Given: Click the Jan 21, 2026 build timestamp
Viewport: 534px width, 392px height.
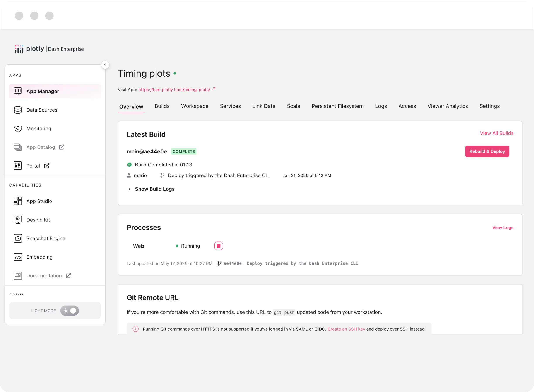Looking at the screenshot, I should [307, 175].
